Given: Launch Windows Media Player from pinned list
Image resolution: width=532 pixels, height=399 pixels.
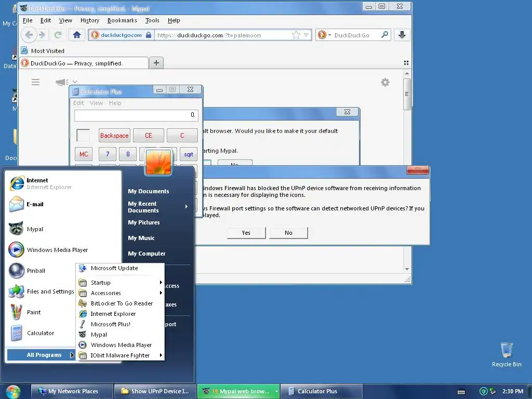Looking at the screenshot, I should pos(48,250).
